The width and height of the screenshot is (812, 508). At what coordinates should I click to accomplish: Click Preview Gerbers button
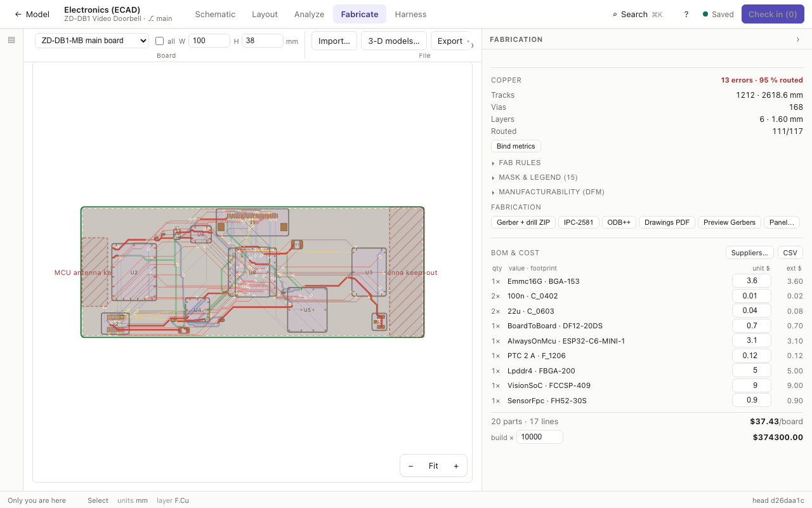point(730,222)
